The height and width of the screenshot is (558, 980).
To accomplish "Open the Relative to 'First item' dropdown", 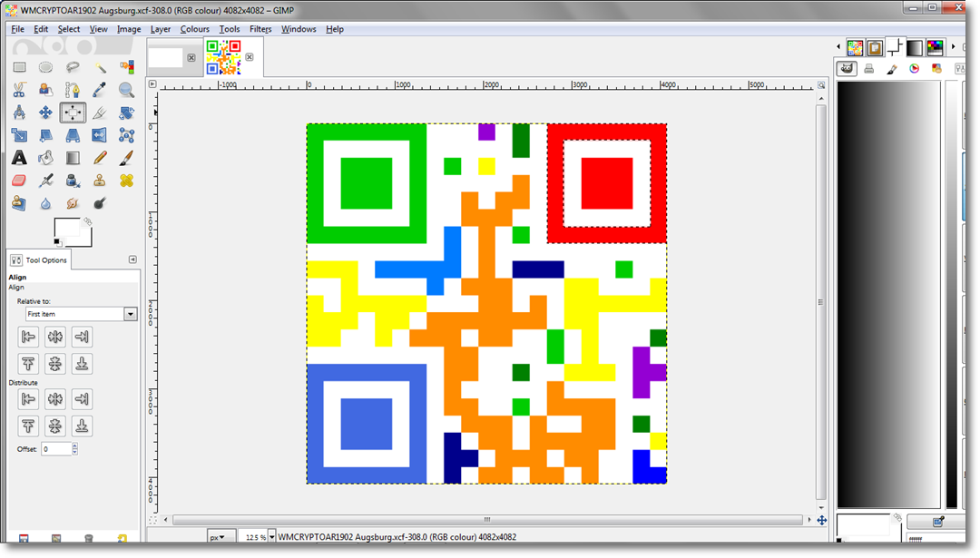I will pyautogui.click(x=82, y=314).
